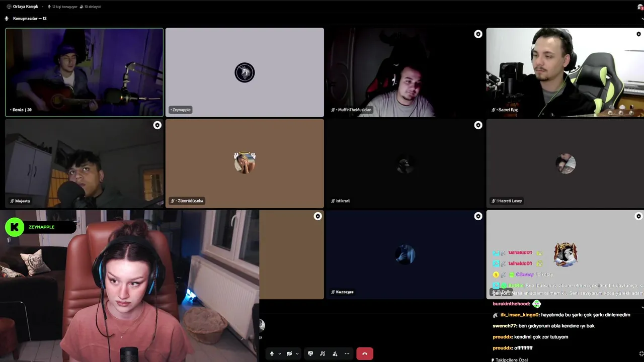Click the microphone icon beside Konuşmacılar
The height and width of the screenshot is (362, 644).
point(7,19)
